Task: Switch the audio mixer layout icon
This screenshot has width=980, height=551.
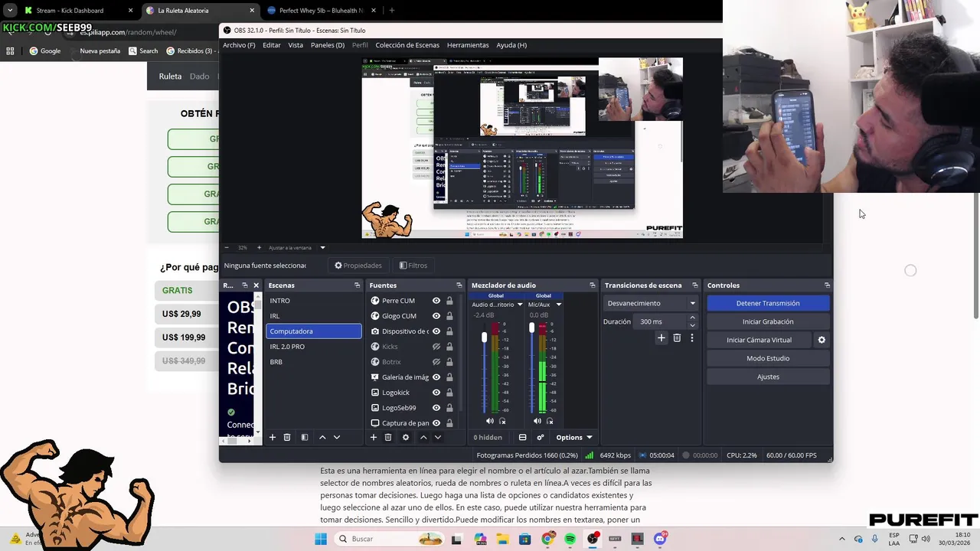Action: pyautogui.click(x=522, y=437)
